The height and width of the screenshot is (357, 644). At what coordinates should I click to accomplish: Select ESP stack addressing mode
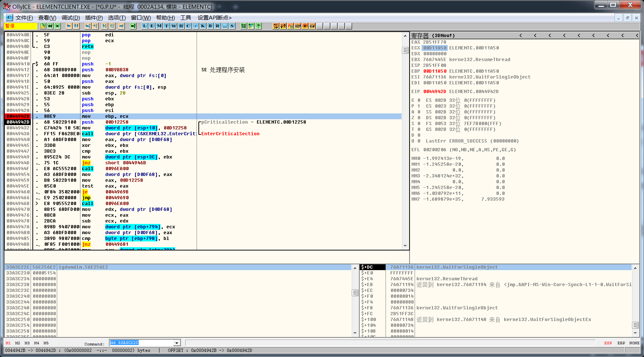pyautogui.click(x=608, y=343)
